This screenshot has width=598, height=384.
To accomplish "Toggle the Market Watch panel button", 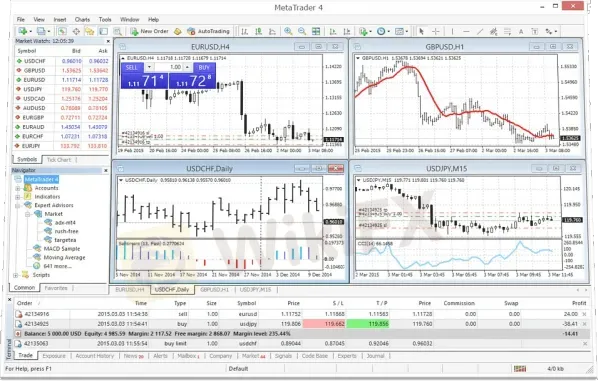I will [62, 32].
